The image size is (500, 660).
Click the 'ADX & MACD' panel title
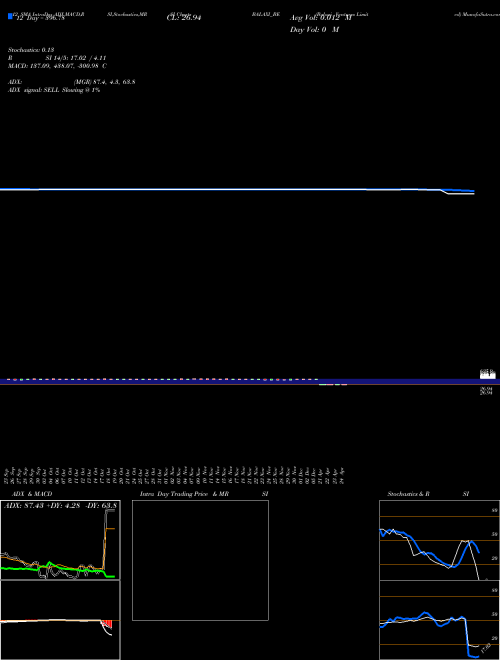pyautogui.click(x=32, y=494)
